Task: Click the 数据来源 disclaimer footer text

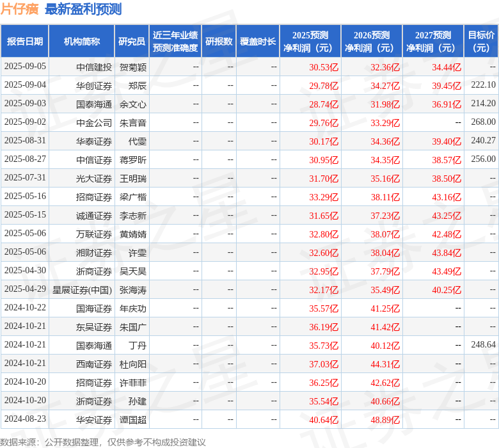Action: point(103,442)
